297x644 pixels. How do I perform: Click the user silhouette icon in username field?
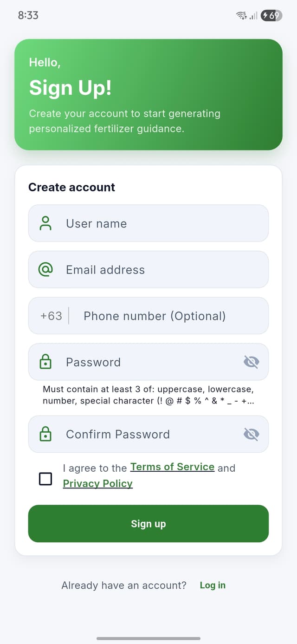[45, 223]
